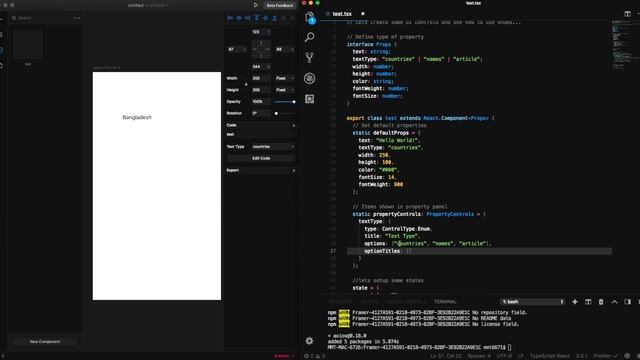Open the Debug view in VS Code
The image size is (640, 360).
click(309, 78)
